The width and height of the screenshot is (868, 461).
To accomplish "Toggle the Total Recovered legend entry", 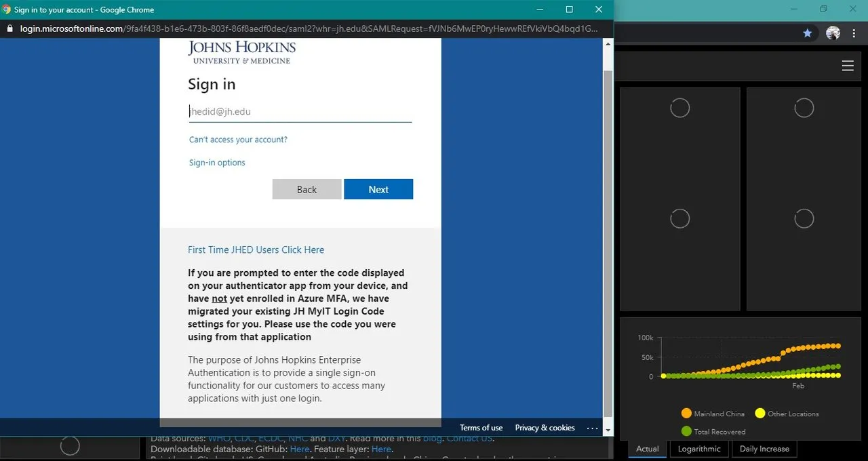I will (x=713, y=431).
